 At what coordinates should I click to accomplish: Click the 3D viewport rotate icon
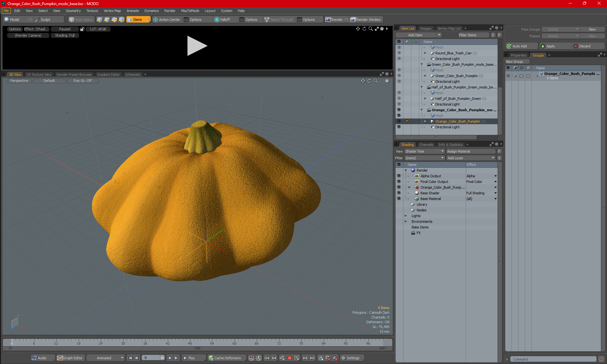click(369, 81)
